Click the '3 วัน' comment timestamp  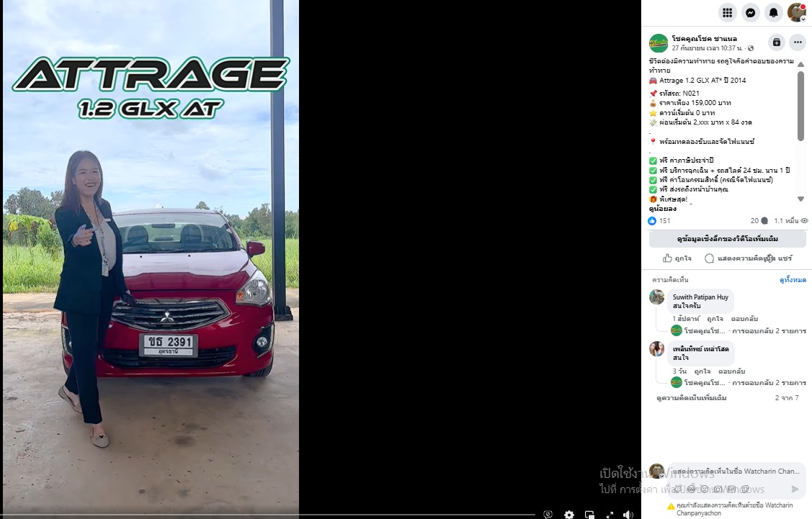679,371
